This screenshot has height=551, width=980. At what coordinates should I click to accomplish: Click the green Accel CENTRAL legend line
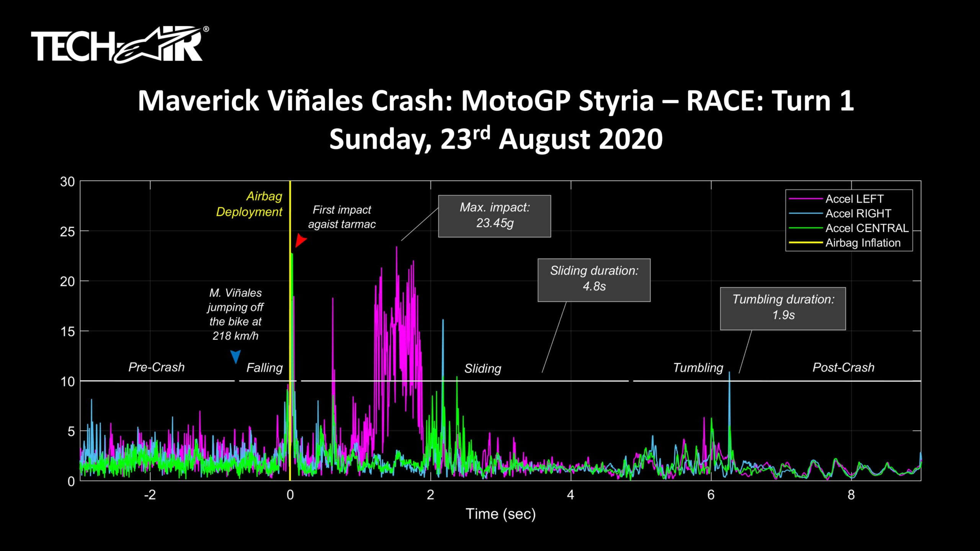pos(805,228)
